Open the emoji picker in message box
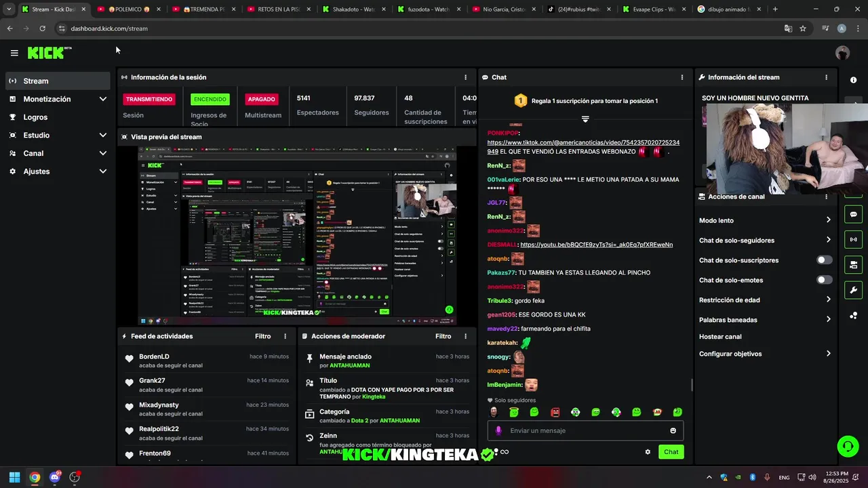This screenshot has width=868, height=488. (x=673, y=430)
